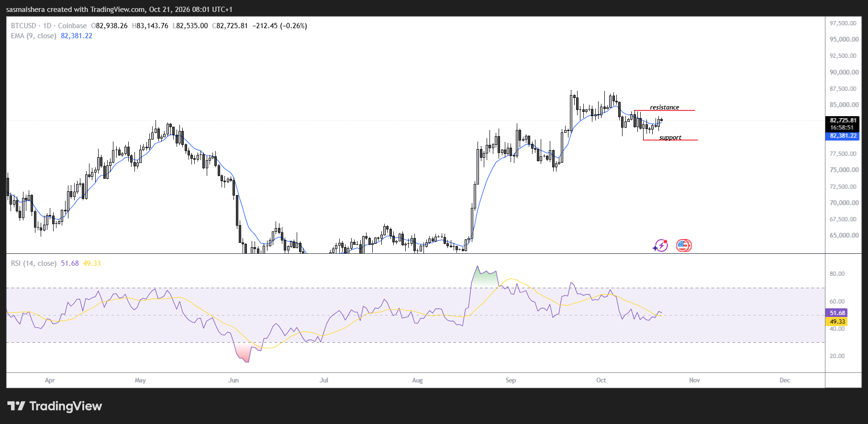Click the 20.00 level on RSI axis
This screenshot has width=868, height=424.
837,356
